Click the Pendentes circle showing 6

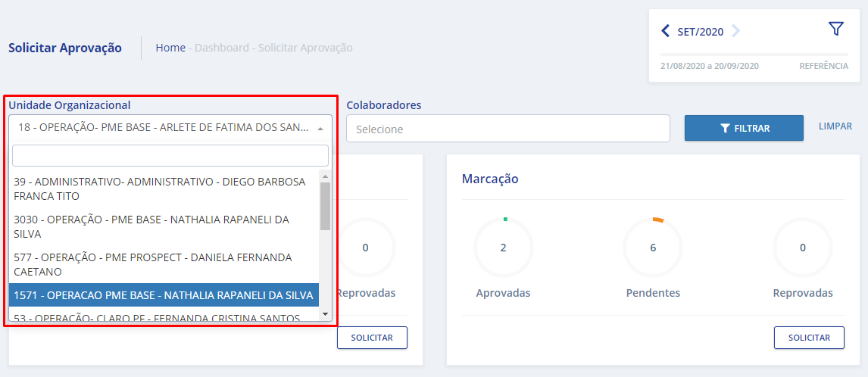pos(653,248)
